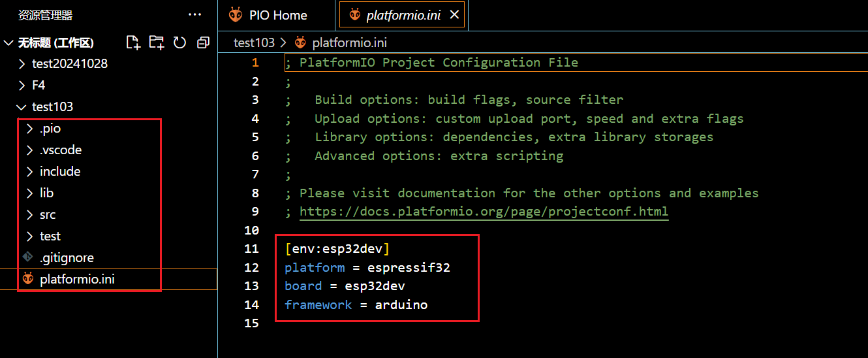Click the platform = espressif32 line

tap(367, 268)
